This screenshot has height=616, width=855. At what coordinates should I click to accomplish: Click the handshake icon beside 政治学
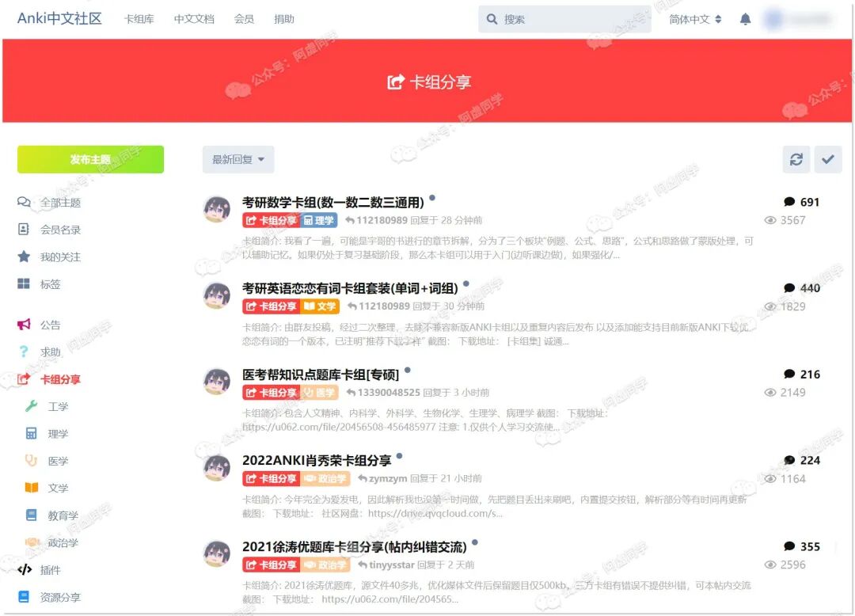(32, 542)
